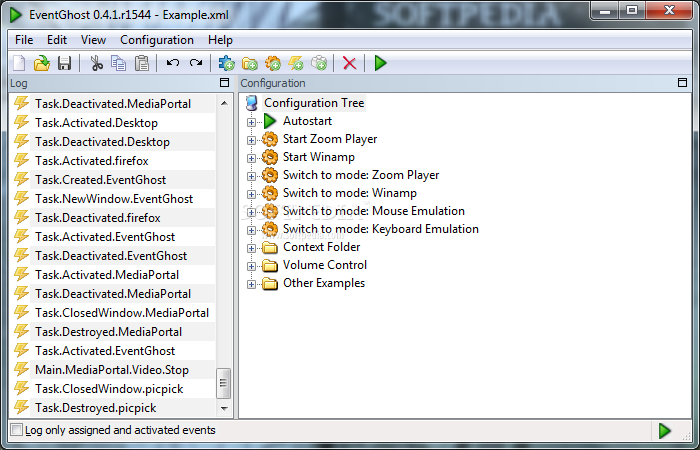
Task: Expand Switch to mode: Zoom Player node
Action: tap(251, 176)
